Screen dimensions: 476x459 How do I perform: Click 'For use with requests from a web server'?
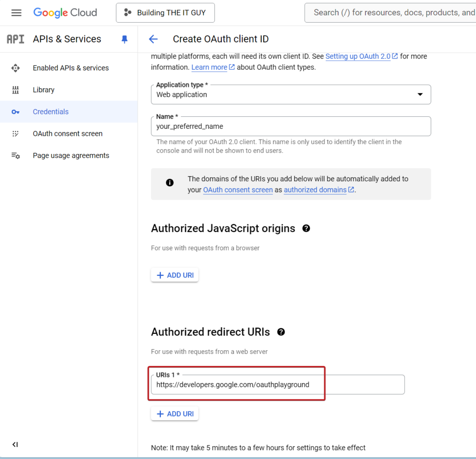coord(209,352)
